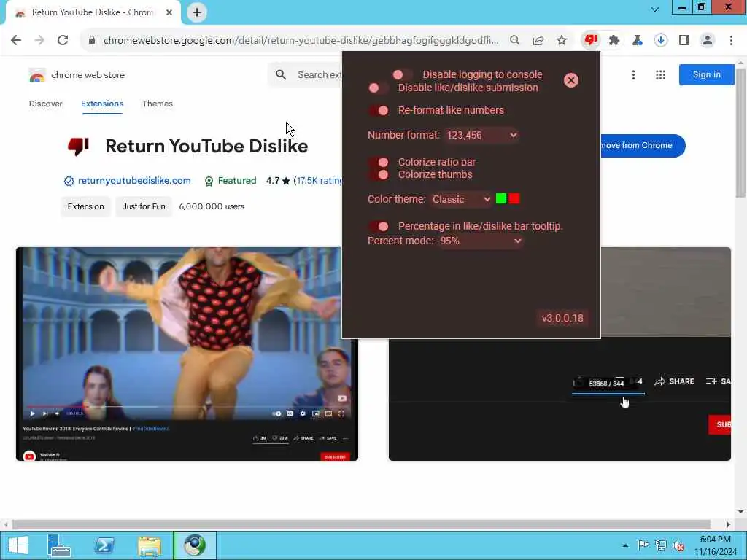This screenshot has width=747, height=560.
Task: Open File Explorer from the taskbar
Action: pyautogui.click(x=149, y=545)
